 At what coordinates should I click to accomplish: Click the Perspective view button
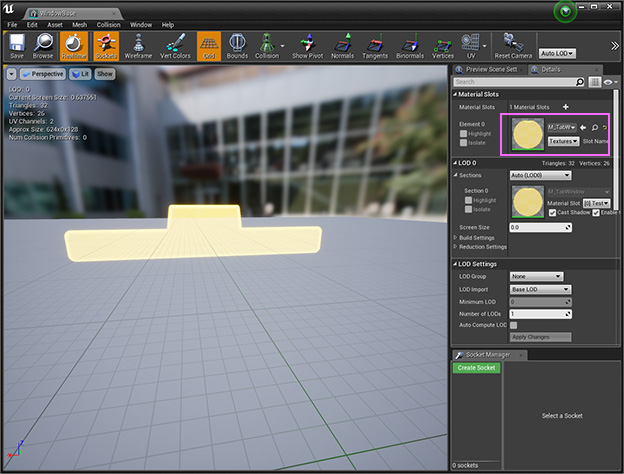(x=43, y=74)
